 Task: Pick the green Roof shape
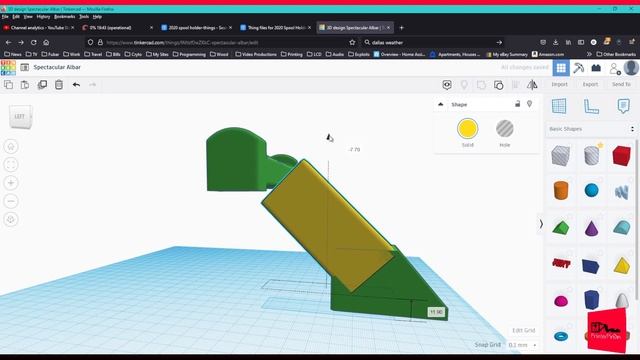[561, 227]
